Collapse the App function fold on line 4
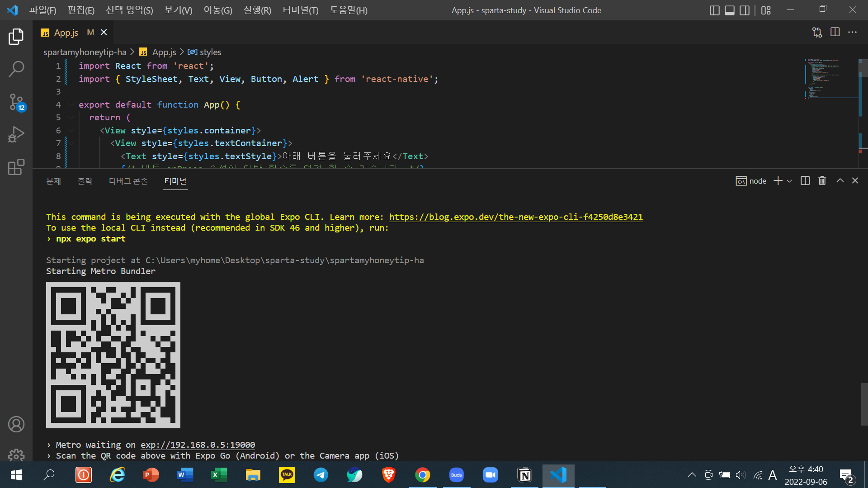The height and width of the screenshot is (488, 868). (71, 105)
